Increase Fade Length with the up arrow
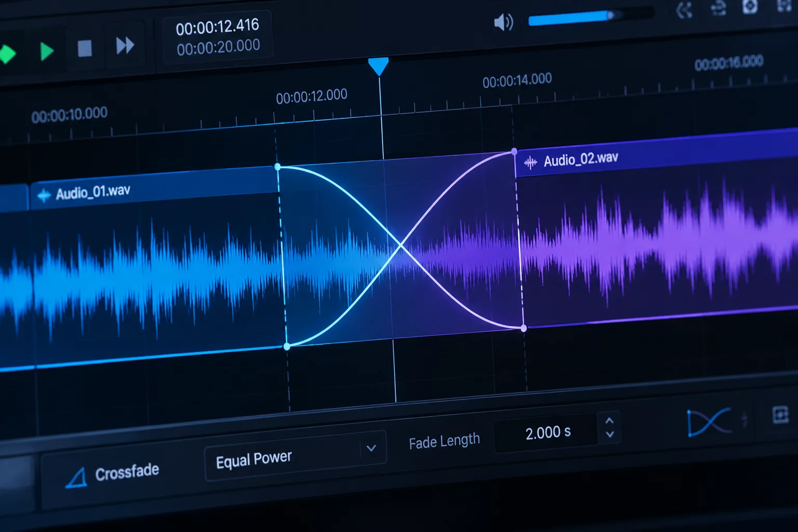Viewport: 798px width, 532px height. pyautogui.click(x=610, y=420)
